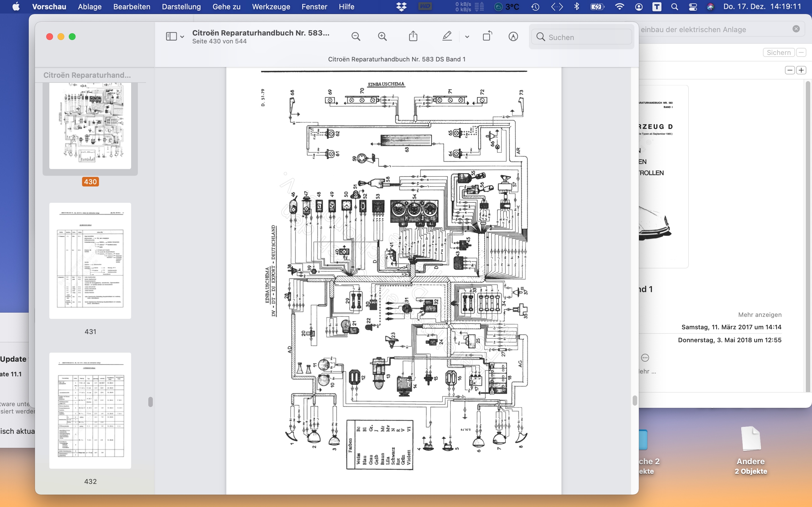
Task: Show the markup toolbar circle-A icon
Action: (513, 36)
